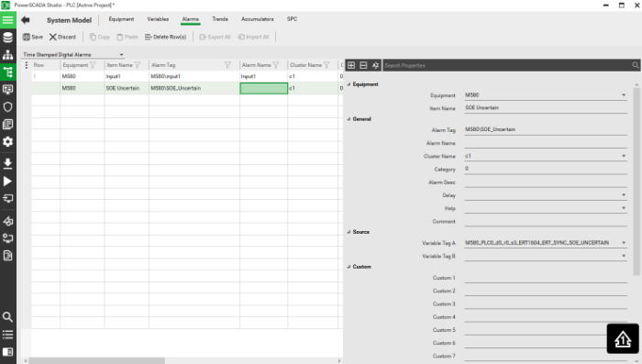
Task: Collapse the General property section
Action: tap(349, 119)
